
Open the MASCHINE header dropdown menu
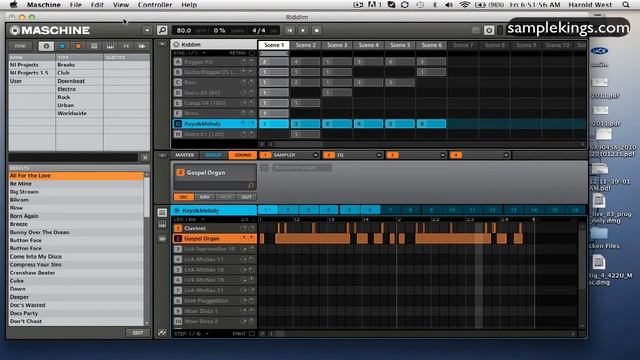click(x=147, y=30)
